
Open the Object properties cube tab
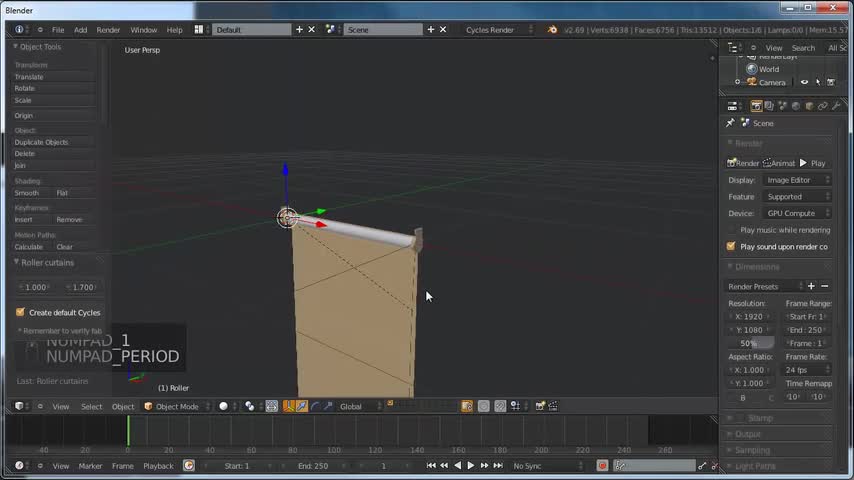809,106
